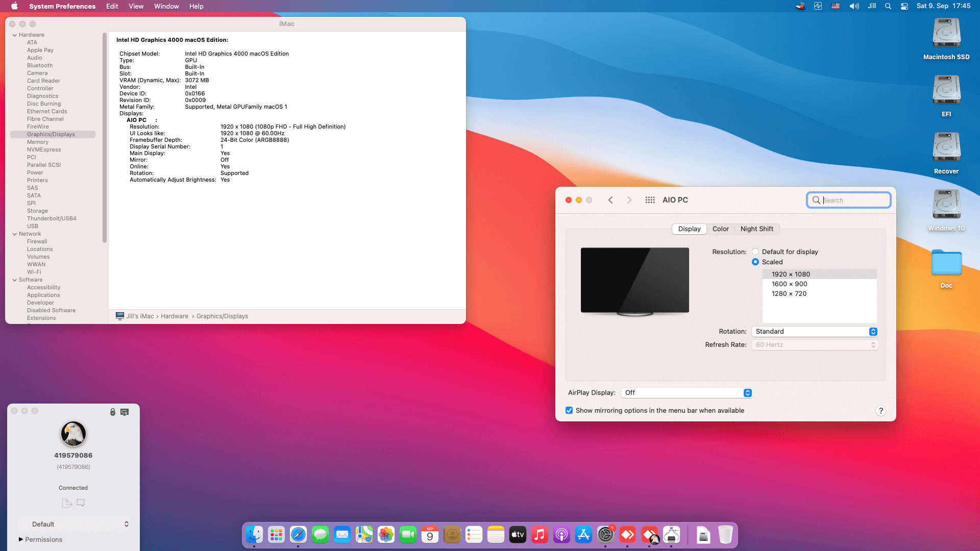Open Control Center in menu bar

click(904, 6)
